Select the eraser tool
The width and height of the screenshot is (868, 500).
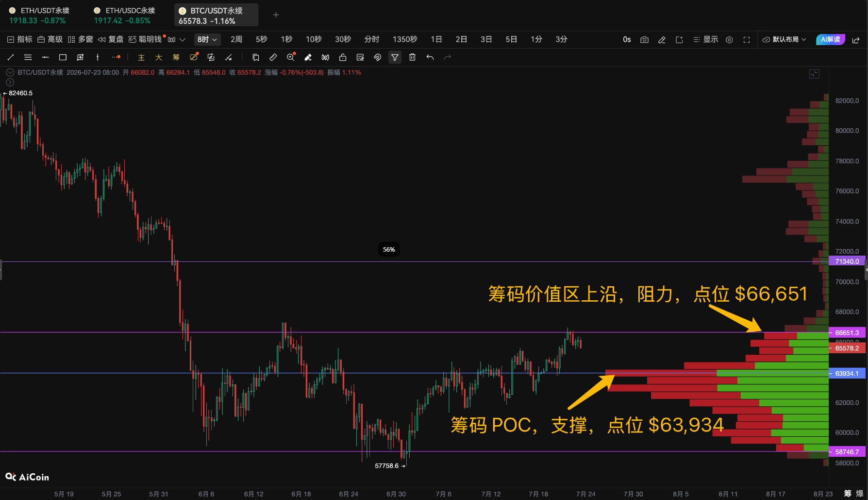pos(308,57)
